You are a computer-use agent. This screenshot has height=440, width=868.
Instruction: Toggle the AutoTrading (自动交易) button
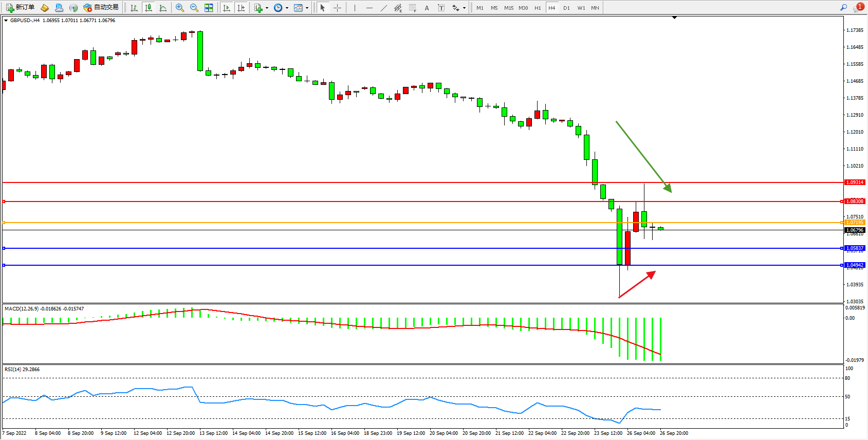[x=101, y=8]
